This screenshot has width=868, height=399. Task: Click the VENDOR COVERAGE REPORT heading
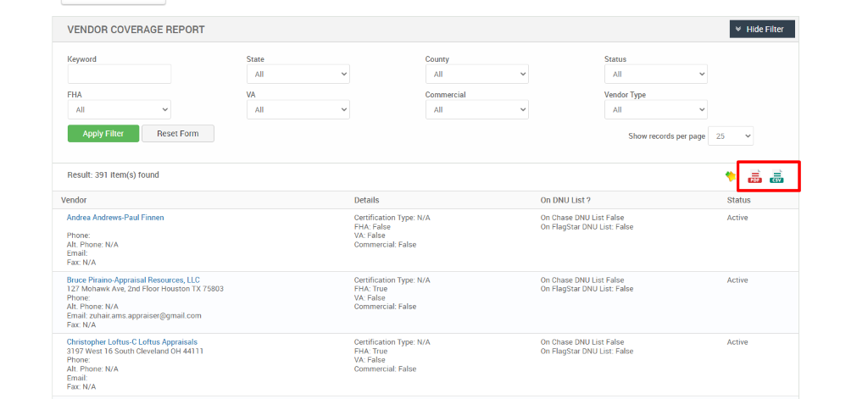[x=136, y=30]
